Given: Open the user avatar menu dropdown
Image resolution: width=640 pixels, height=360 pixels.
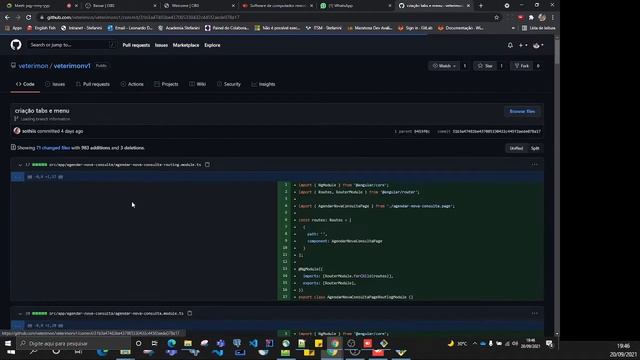Looking at the screenshot, I should click(538, 45).
